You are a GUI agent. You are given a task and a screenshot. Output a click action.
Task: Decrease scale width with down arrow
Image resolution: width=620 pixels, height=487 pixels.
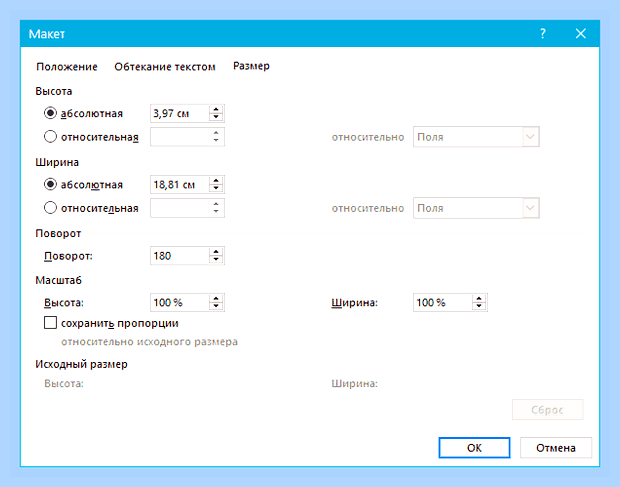[x=479, y=306]
